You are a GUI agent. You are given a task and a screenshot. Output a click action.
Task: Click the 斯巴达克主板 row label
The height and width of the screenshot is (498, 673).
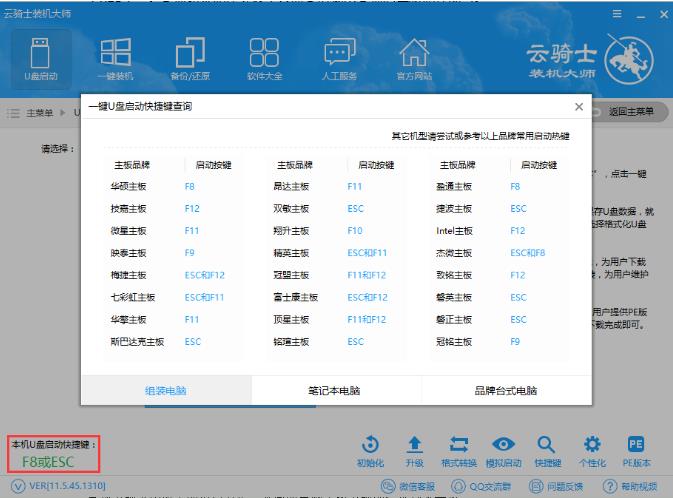(137, 342)
